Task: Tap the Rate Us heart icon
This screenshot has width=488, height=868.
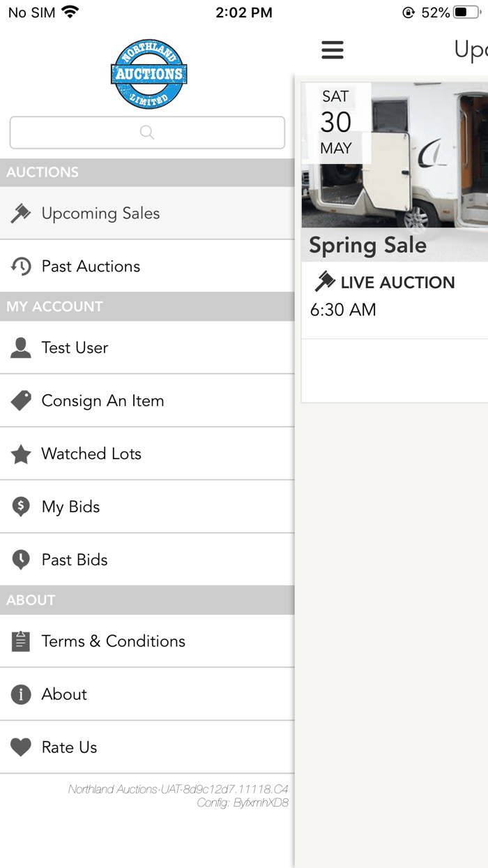Action: (x=20, y=747)
